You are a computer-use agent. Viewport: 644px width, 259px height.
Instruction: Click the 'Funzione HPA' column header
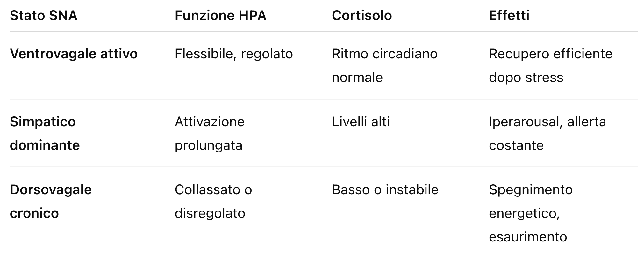(x=220, y=16)
